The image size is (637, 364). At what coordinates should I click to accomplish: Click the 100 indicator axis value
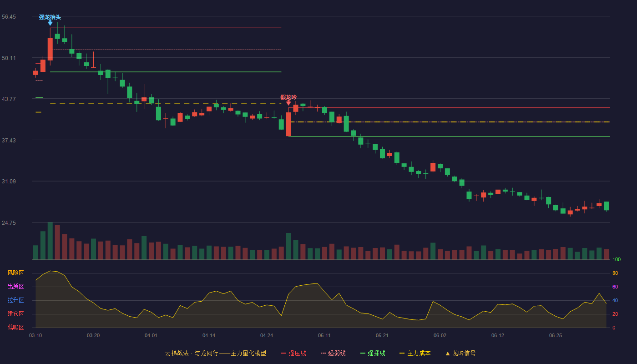[617, 259]
